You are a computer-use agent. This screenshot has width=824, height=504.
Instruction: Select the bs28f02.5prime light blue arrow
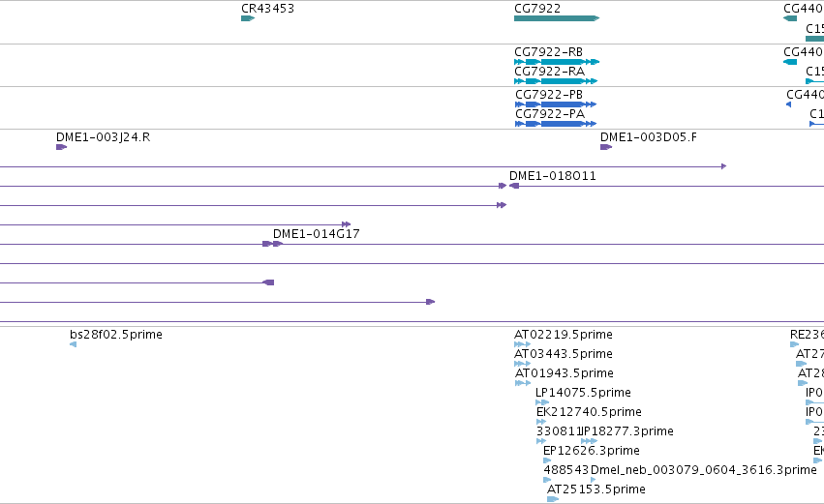tap(73, 344)
